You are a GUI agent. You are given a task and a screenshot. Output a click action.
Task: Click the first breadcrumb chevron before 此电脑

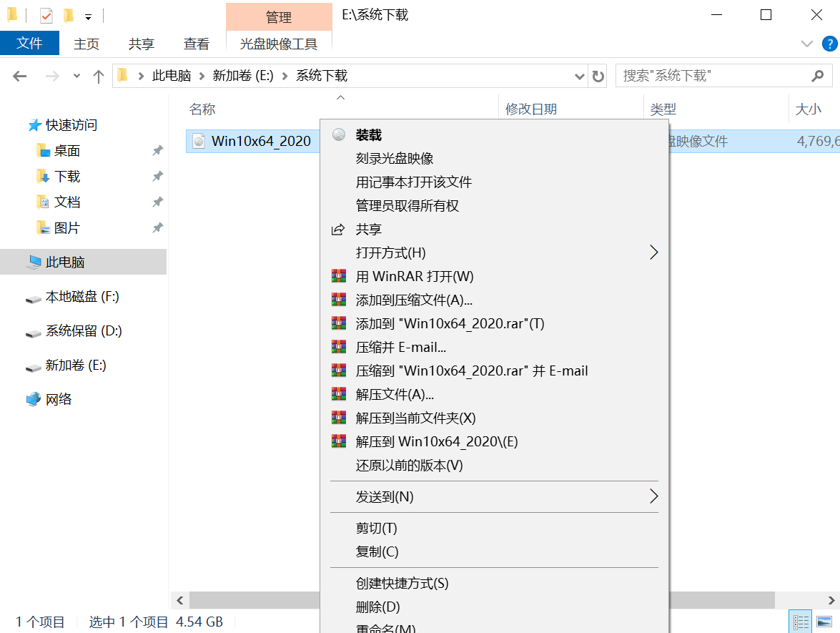[141, 76]
